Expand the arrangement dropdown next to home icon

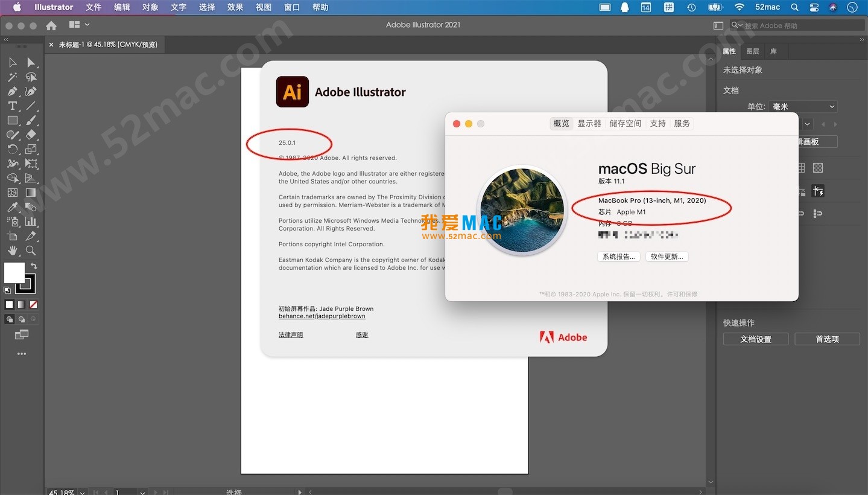88,25
